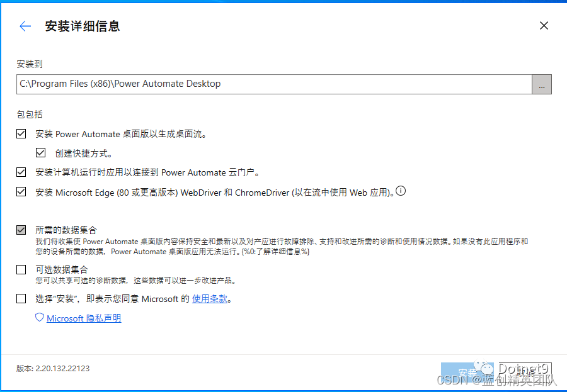Toggle the 安装计算机运行时应用 checkbox
567x392 pixels.
coord(21,172)
